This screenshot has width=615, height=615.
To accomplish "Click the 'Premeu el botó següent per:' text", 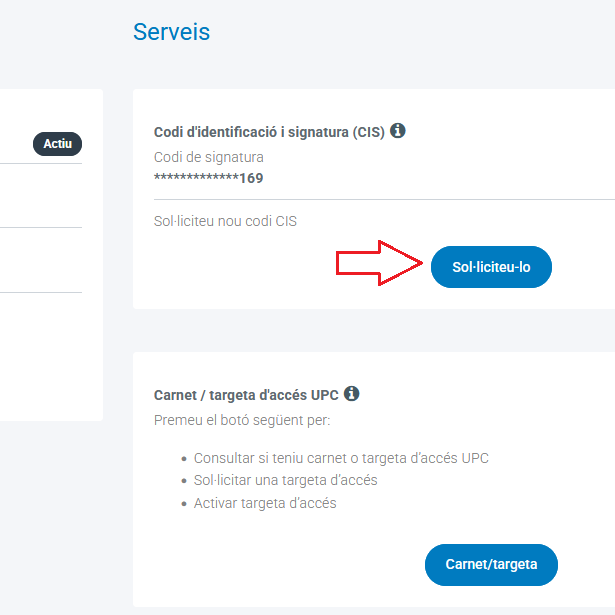I will (242, 420).
